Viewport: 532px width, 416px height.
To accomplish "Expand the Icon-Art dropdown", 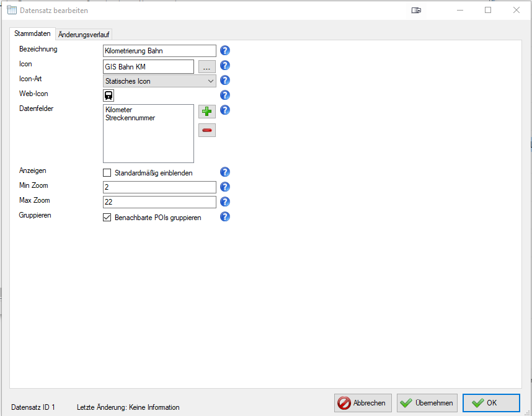I will click(210, 81).
